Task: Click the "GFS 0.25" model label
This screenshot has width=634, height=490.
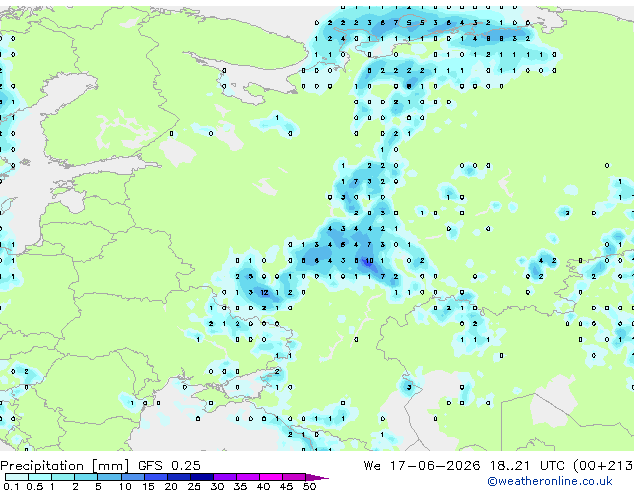Action: pos(169,465)
